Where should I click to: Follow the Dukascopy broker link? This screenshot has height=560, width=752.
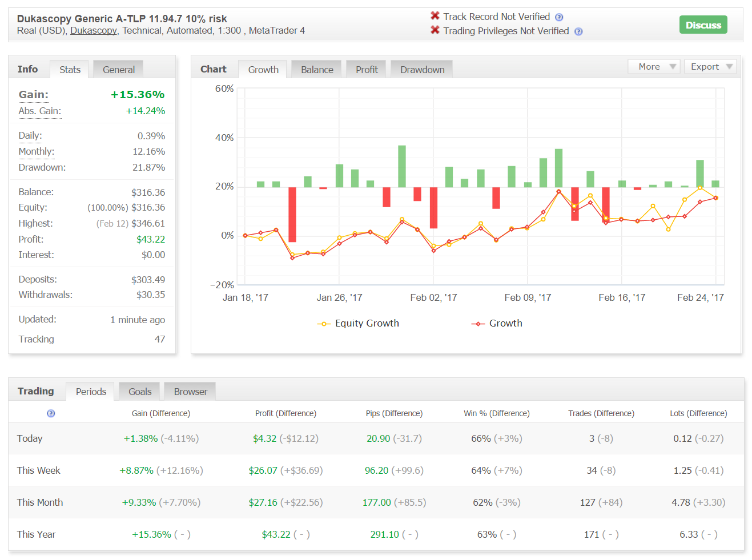tap(94, 31)
